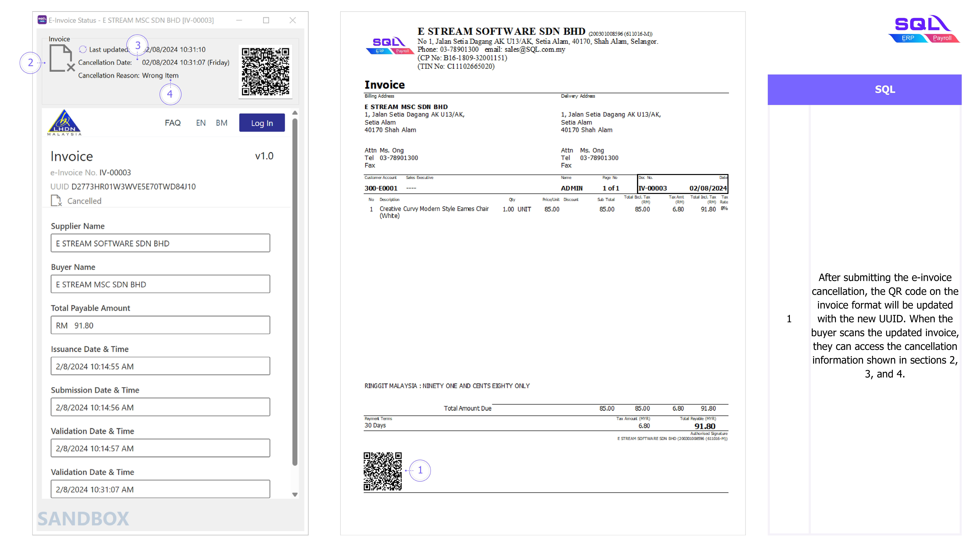
Task: Click the QR code at invoice bottom
Action: tap(382, 471)
